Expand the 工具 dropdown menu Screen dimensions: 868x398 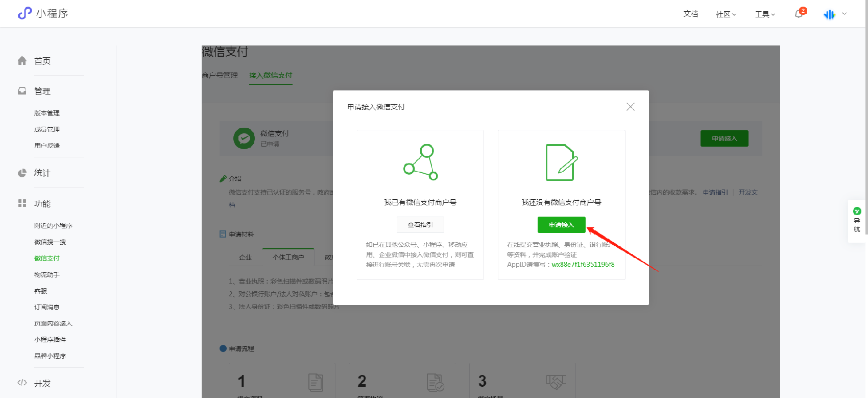(765, 14)
